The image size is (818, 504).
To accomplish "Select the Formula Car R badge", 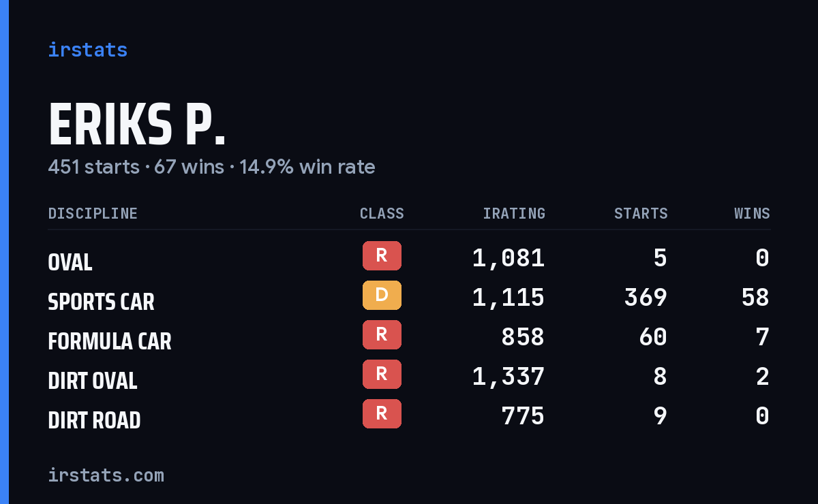I will (x=382, y=334).
